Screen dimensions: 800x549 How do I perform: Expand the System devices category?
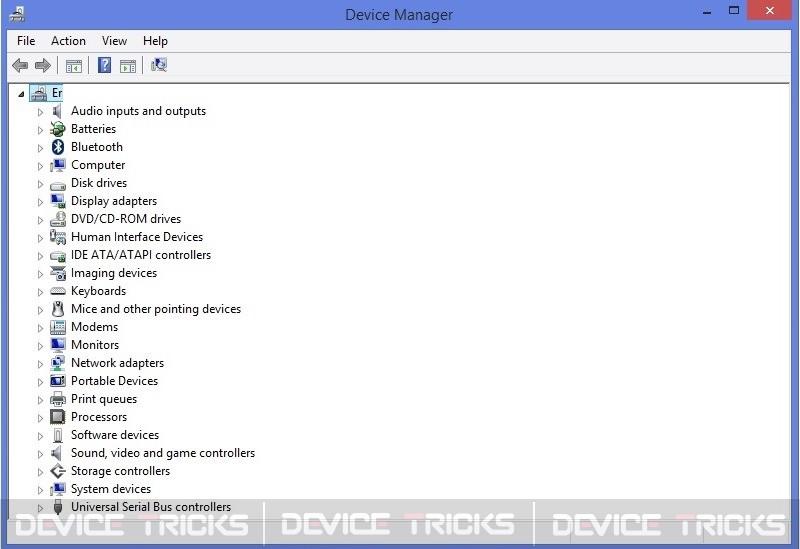tap(40, 490)
